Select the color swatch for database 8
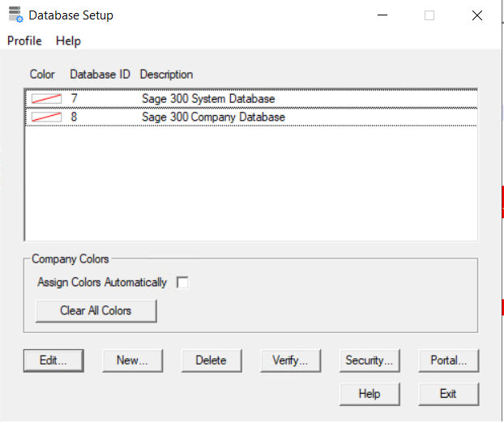The image size is (504, 423). [46, 117]
